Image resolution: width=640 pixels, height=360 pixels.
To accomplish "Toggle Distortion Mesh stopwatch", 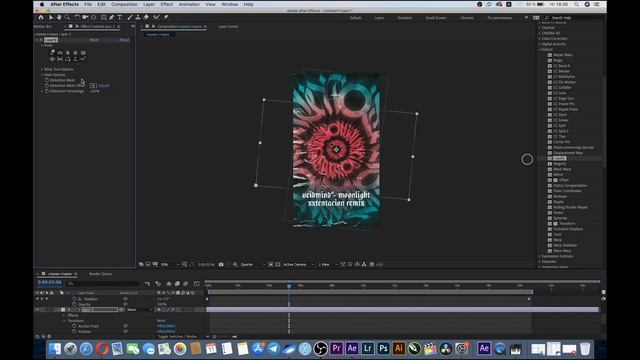I will click(x=47, y=80).
